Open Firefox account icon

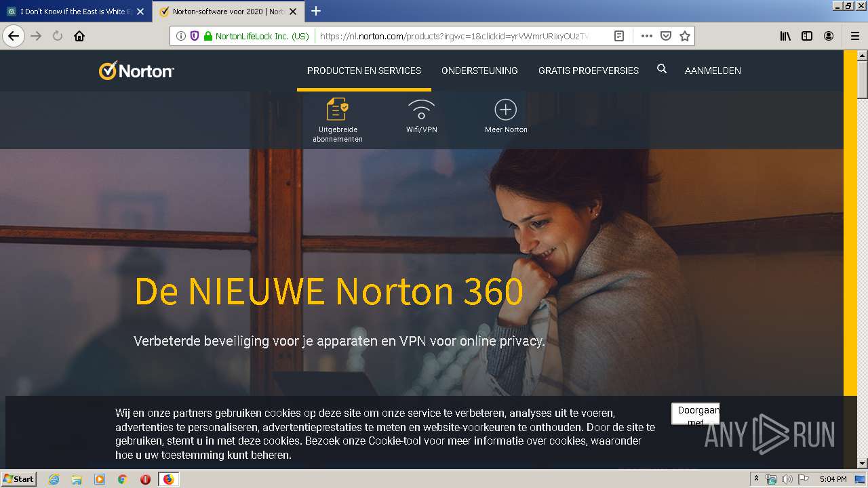point(829,36)
